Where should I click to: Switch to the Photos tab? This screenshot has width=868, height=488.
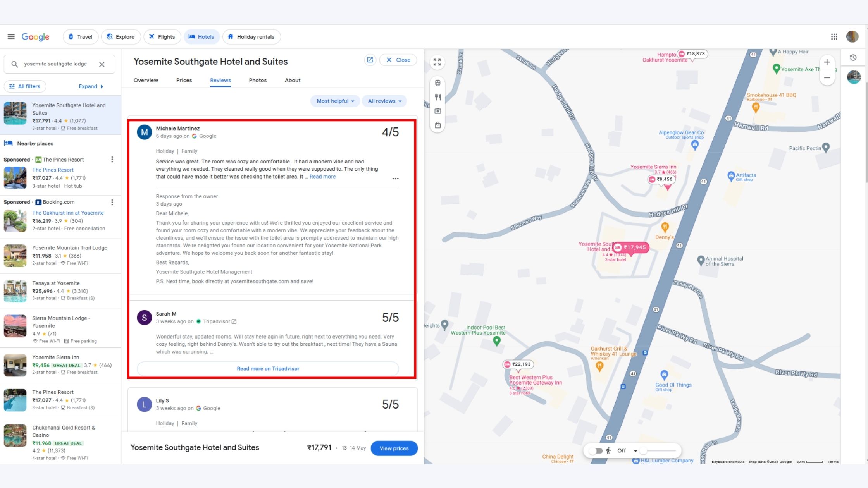258,80
